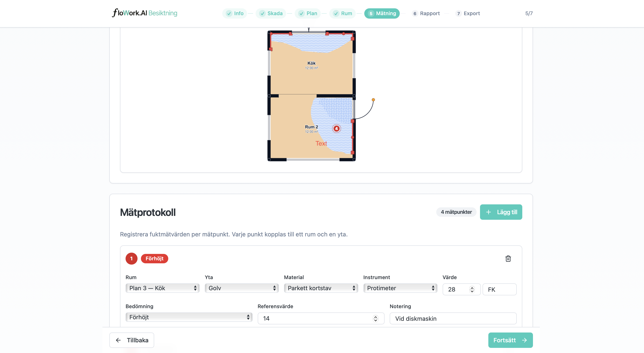Click the blue water damage area in Kök
This screenshot has width=644, height=353.
[x=312, y=43]
